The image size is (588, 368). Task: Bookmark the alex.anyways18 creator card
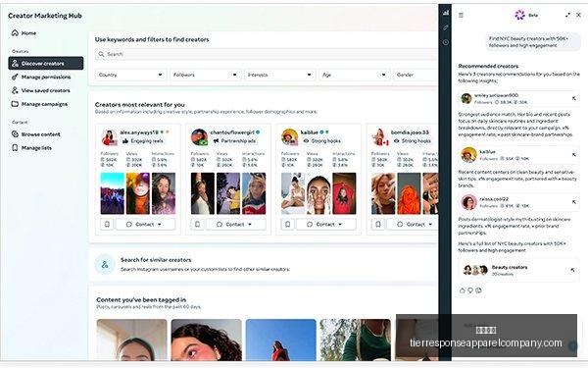pos(107,224)
